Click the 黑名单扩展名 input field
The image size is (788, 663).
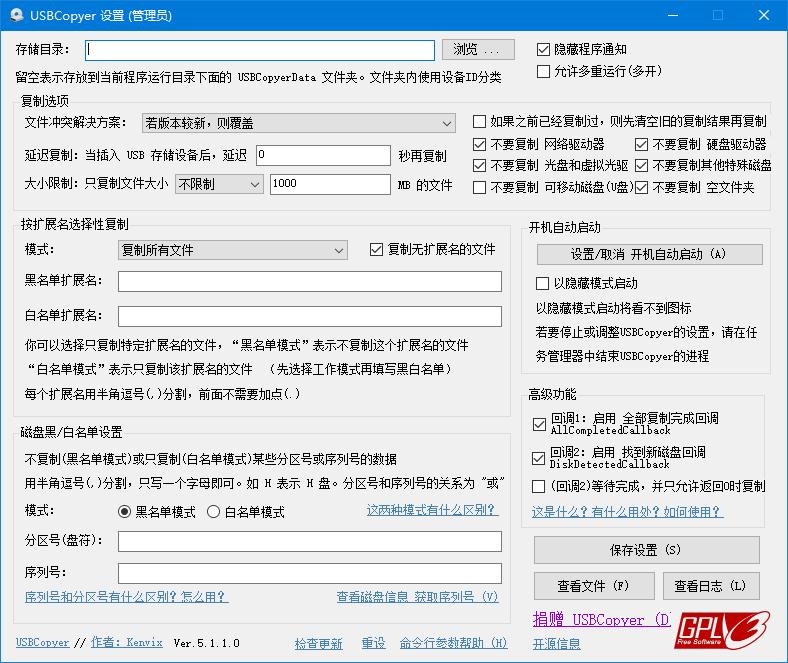[310, 281]
